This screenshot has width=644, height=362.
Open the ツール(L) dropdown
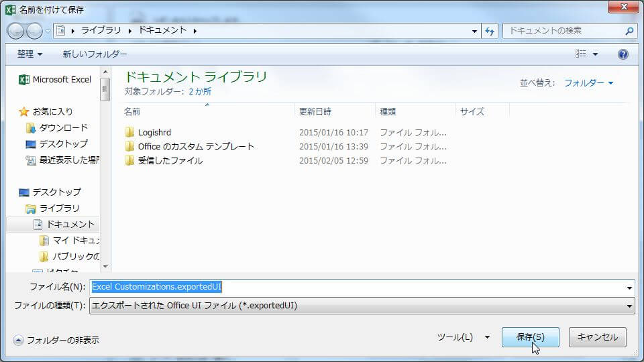coord(463,337)
